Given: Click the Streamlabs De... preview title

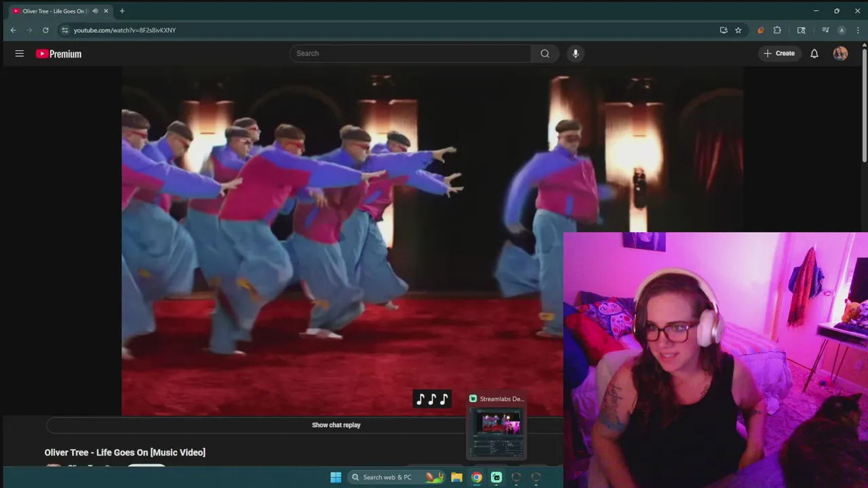Looking at the screenshot, I should pos(502,399).
